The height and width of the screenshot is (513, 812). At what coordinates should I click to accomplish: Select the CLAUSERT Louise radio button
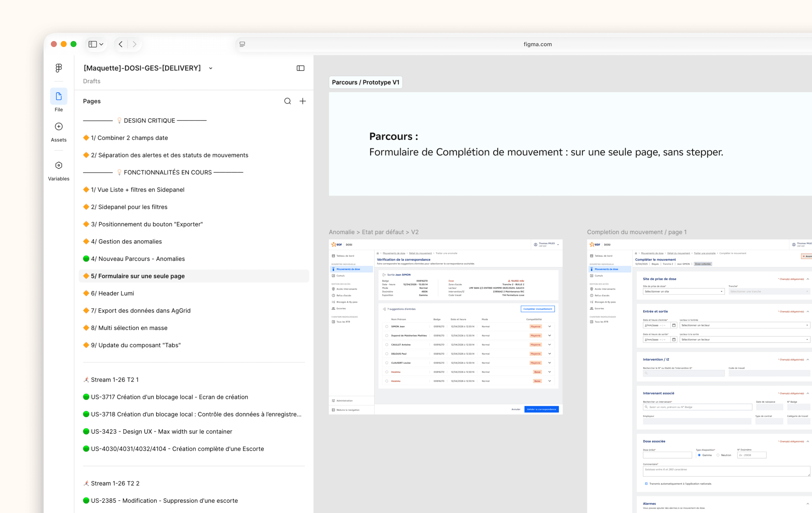[x=387, y=363]
